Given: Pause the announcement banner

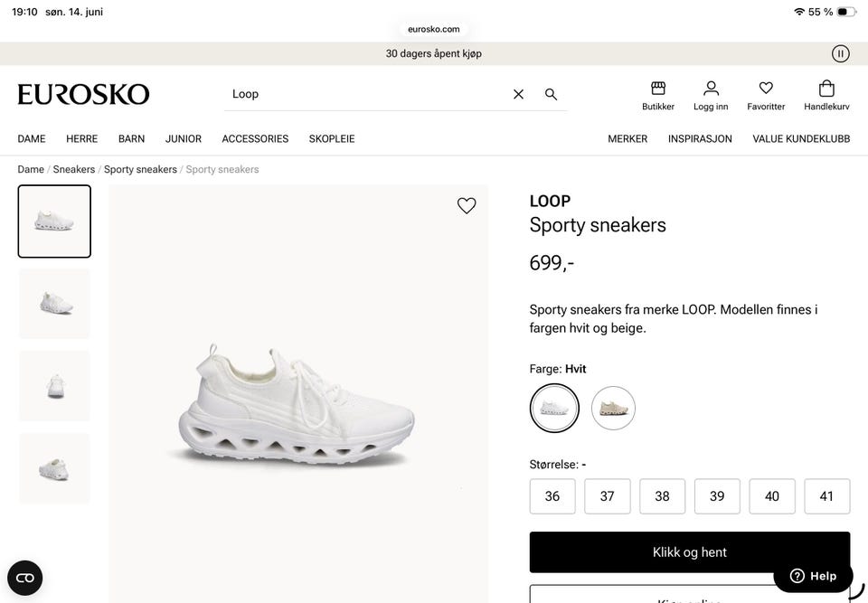Looking at the screenshot, I should point(840,53).
